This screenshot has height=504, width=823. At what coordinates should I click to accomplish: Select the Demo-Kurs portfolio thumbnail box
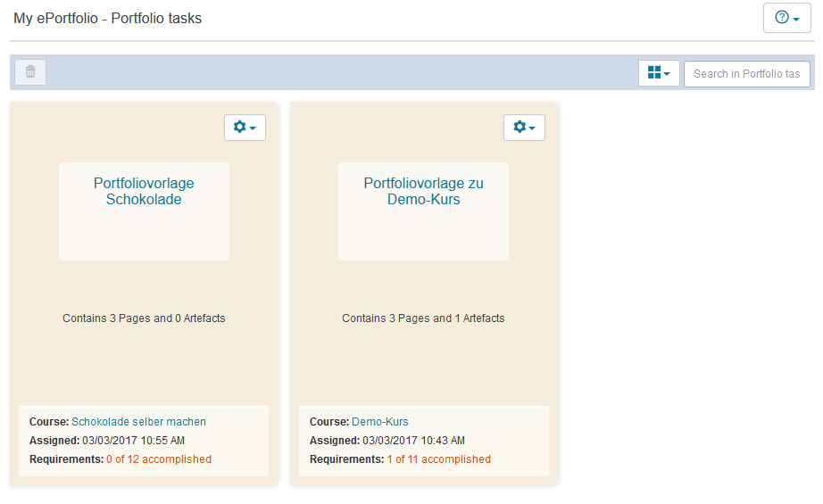[x=423, y=234]
